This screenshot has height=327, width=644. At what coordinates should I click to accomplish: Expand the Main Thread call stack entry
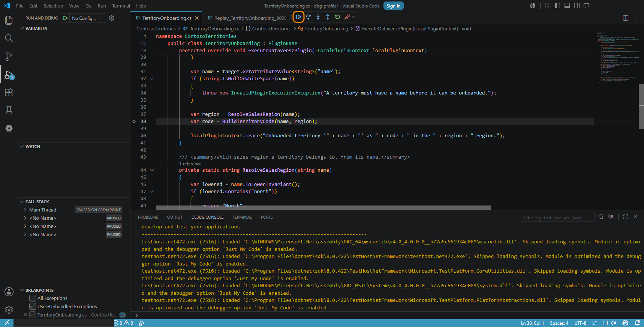25,210
